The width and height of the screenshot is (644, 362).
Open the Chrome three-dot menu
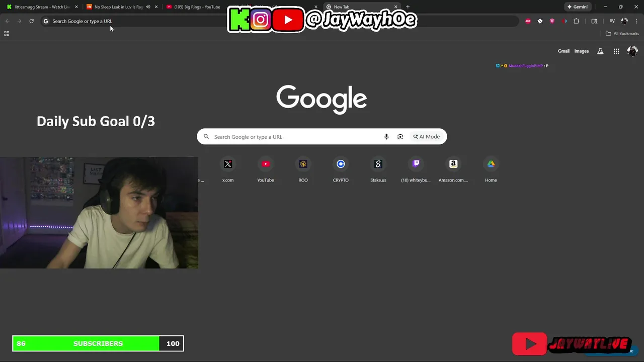coord(636,21)
